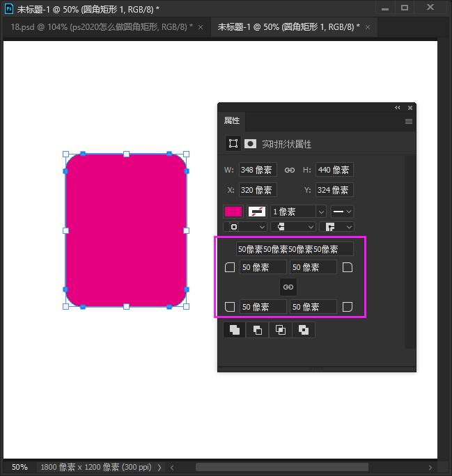Viewport: 452px width, 476px height.
Task: Edit the stroke width 1 像素 field
Action: coord(293,212)
